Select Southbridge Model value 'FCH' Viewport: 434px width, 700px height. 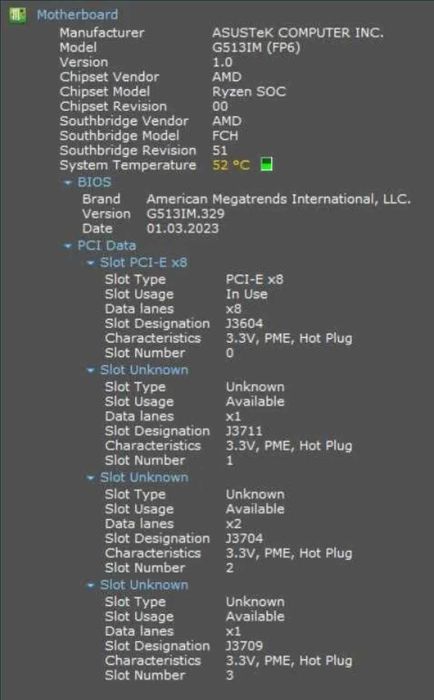click(225, 136)
